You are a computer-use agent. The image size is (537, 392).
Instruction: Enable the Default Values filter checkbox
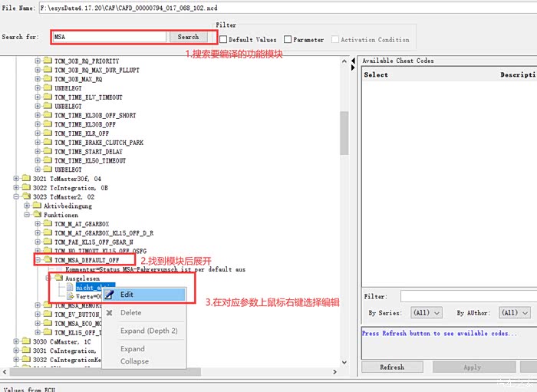pyautogui.click(x=223, y=40)
